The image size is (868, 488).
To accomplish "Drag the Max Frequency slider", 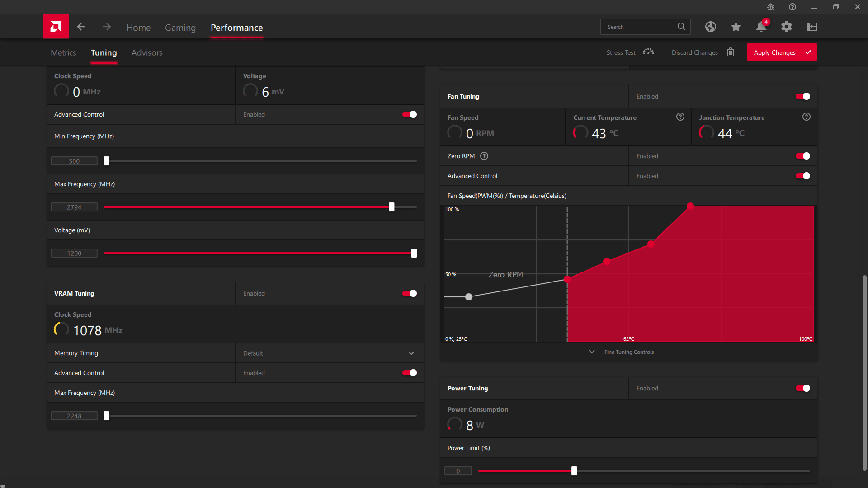I will tap(392, 207).
